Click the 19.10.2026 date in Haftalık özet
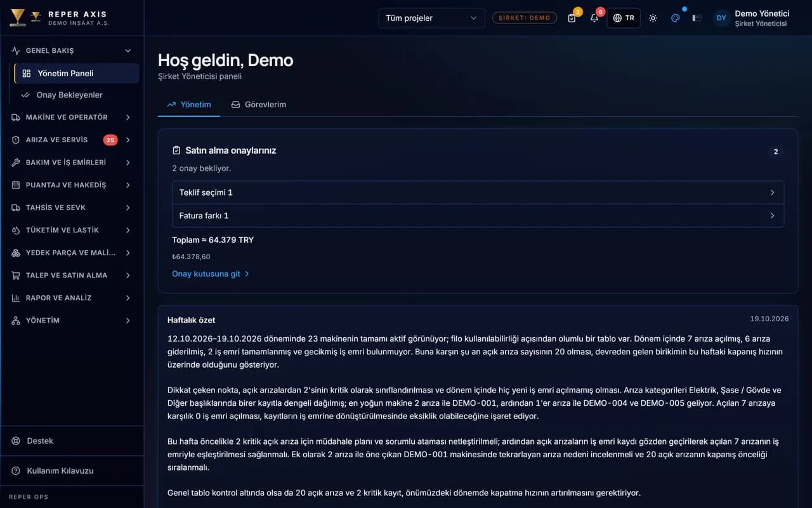This screenshot has height=508, width=812. click(769, 319)
